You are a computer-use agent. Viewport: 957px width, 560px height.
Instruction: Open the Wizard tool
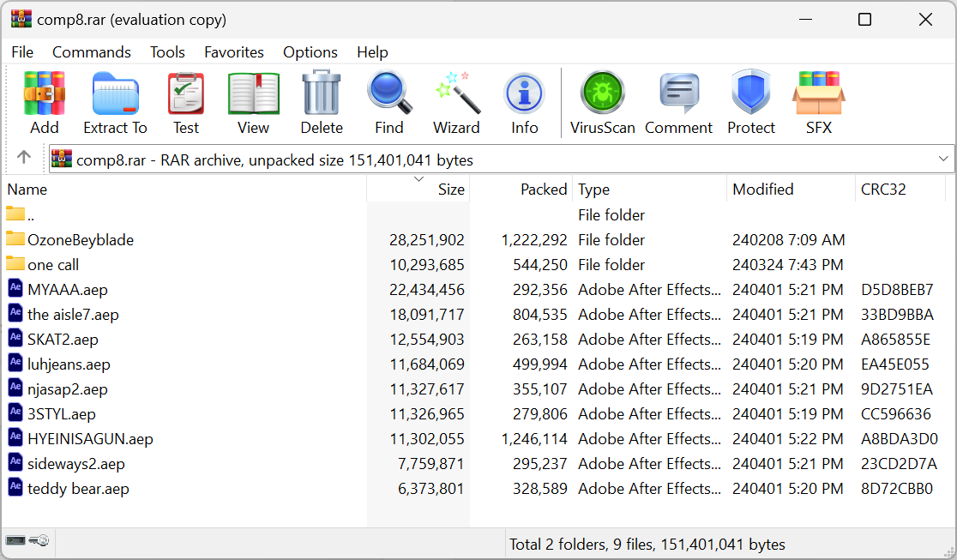point(456,103)
